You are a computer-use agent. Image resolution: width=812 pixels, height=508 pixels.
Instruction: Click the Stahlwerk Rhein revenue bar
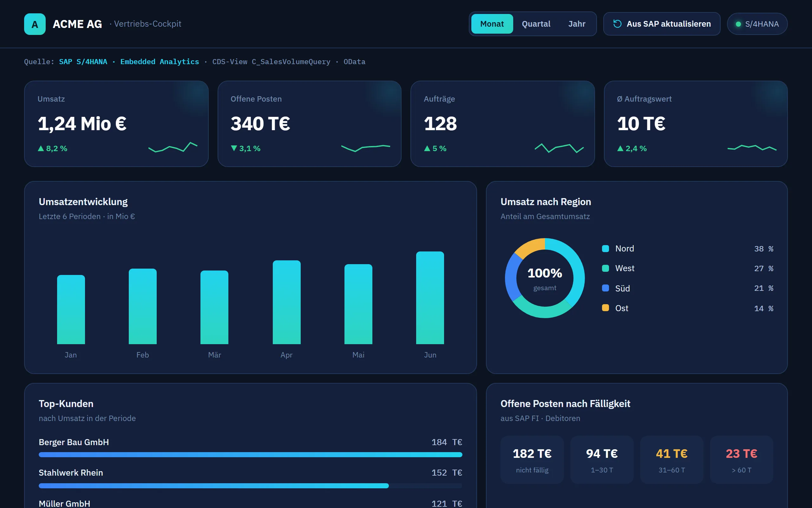[214, 485]
